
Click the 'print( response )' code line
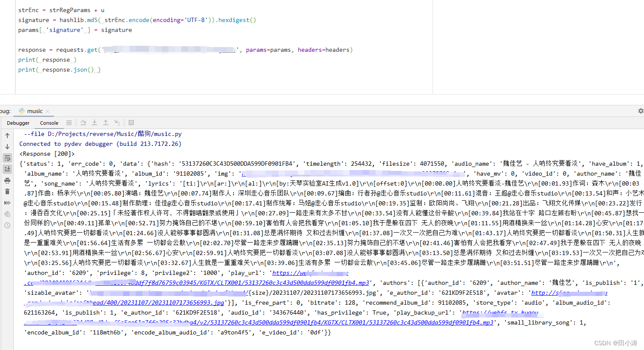(47, 60)
